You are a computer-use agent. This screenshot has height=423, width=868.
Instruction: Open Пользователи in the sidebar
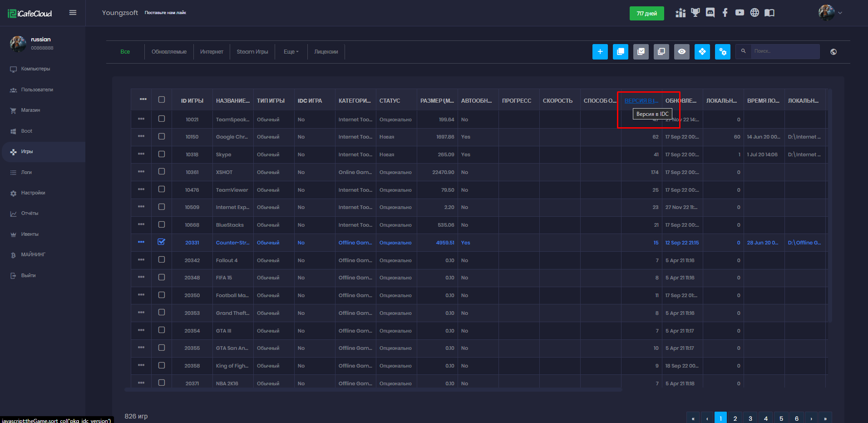37,90
